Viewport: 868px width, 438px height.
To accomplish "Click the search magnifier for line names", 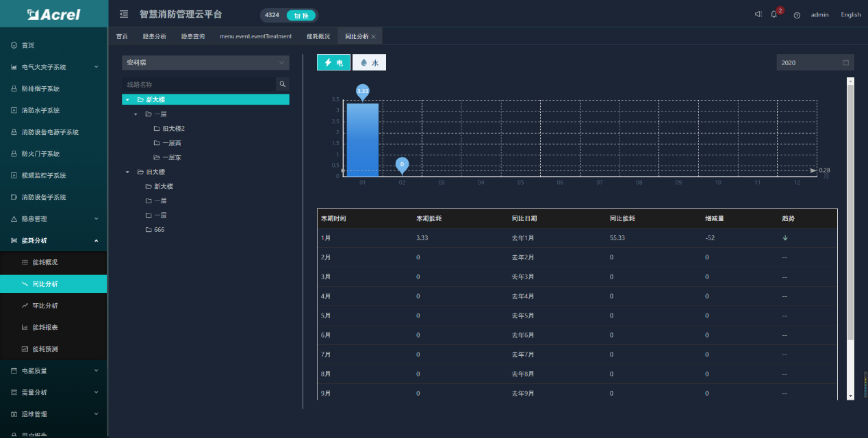I will click(x=282, y=84).
